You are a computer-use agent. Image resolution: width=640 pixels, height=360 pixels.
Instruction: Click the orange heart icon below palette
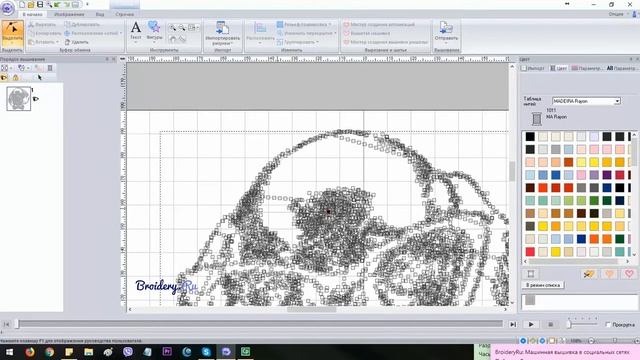(609, 274)
